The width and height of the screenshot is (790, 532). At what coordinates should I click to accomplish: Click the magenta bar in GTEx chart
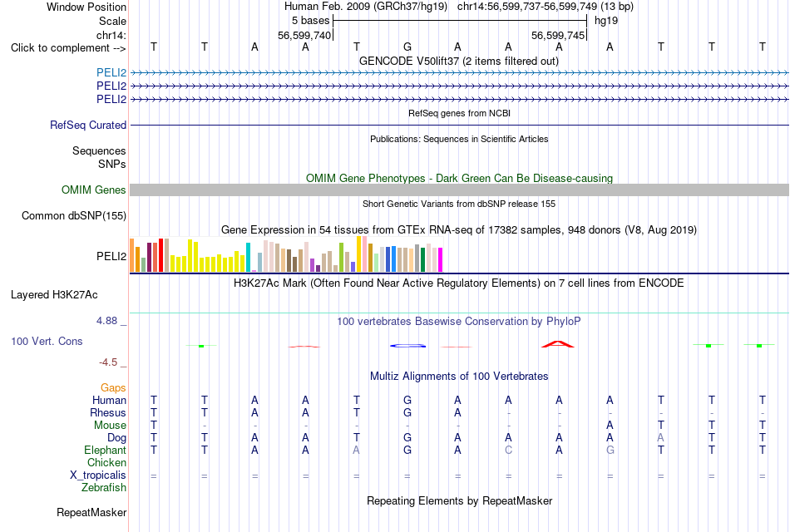pyautogui.click(x=441, y=260)
